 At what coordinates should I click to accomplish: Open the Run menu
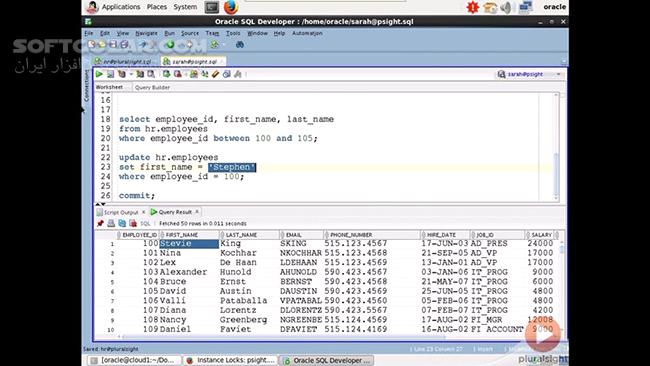[x=170, y=33]
